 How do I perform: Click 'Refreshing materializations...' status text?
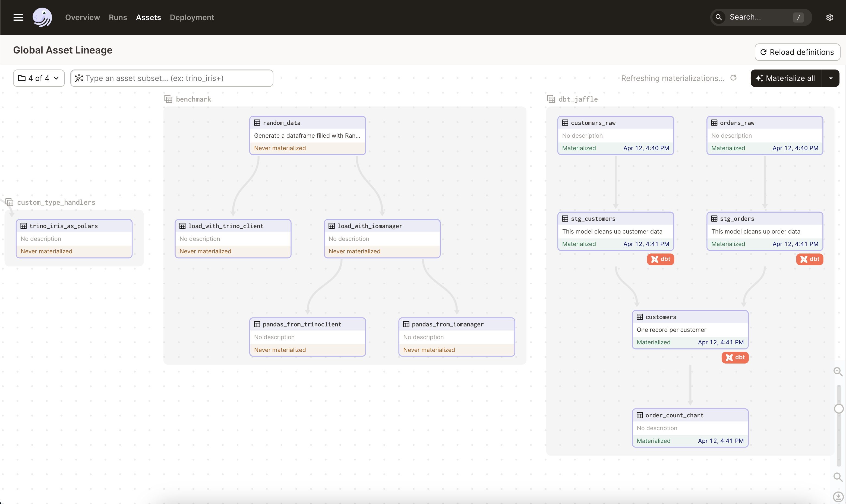tap(673, 78)
